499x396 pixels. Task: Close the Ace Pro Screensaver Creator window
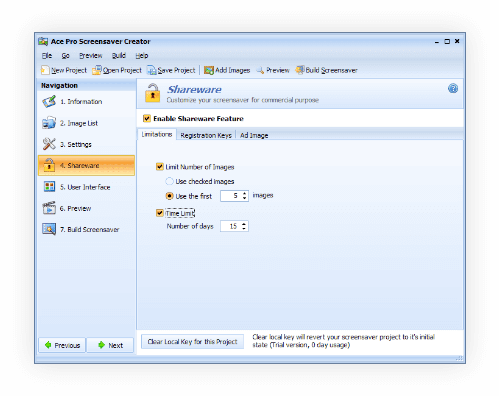[x=457, y=41]
